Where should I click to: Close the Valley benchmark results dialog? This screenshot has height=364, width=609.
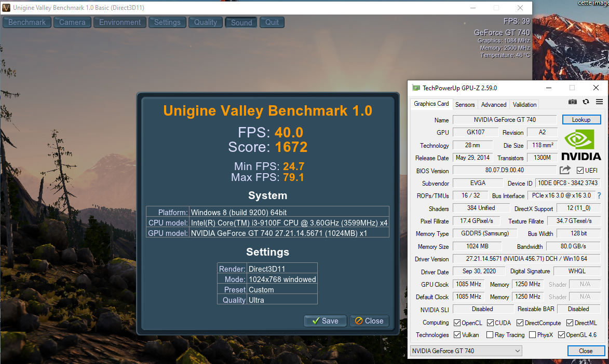point(369,321)
